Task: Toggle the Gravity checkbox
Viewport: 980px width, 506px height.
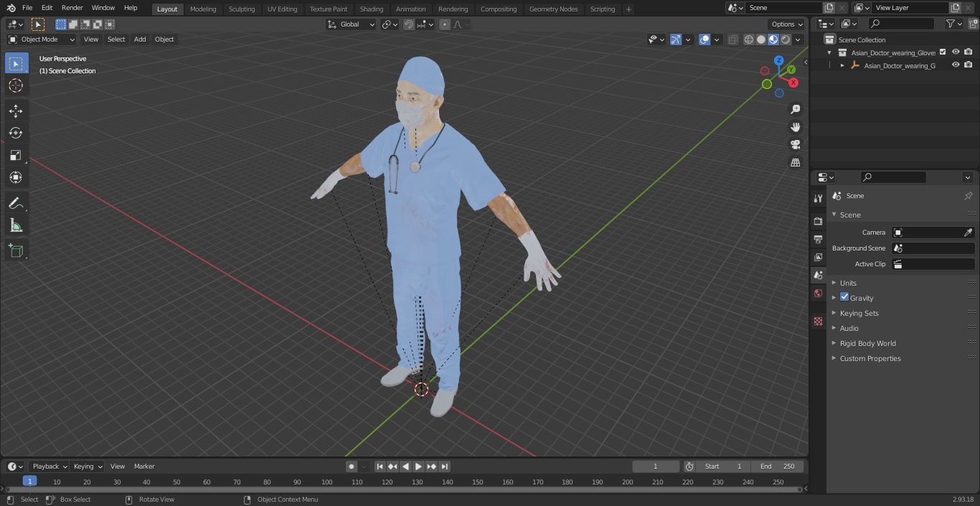Action: [844, 297]
